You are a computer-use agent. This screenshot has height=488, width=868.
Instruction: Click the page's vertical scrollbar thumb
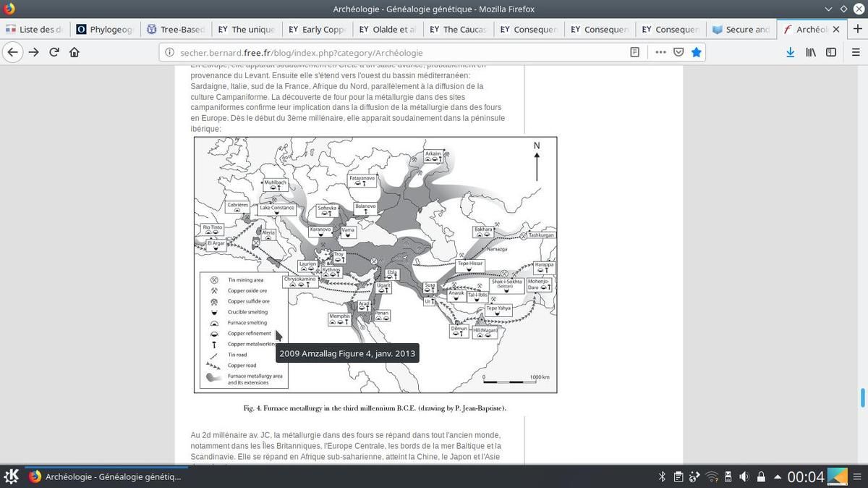coord(862,397)
